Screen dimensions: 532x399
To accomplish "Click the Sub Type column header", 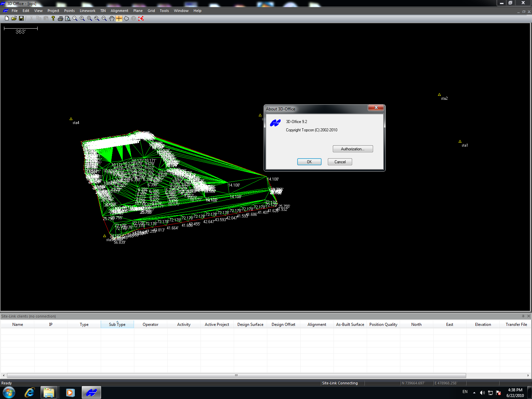I will pos(117,325).
